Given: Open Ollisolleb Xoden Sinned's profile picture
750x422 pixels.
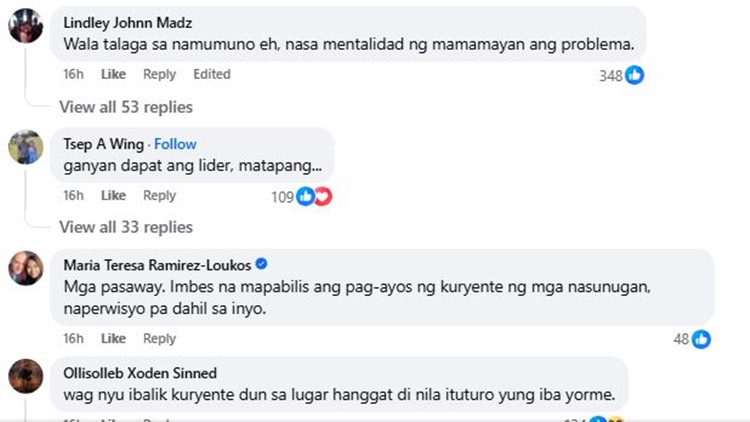Looking at the screenshot, I should pyautogui.click(x=25, y=375).
